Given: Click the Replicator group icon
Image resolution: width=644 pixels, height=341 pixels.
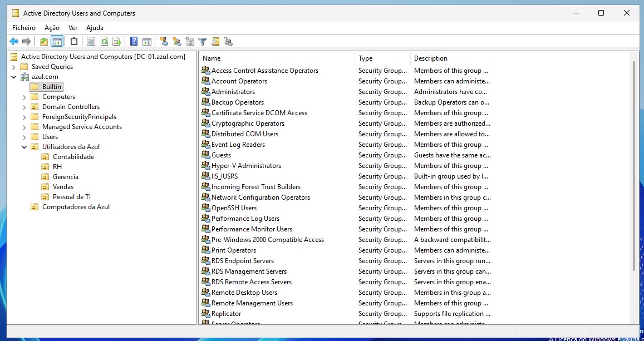Looking at the screenshot, I should (x=206, y=314).
